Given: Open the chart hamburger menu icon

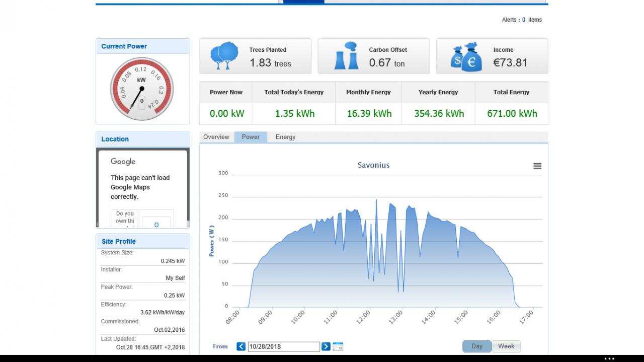Looking at the screenshot, I should point(537,166).
